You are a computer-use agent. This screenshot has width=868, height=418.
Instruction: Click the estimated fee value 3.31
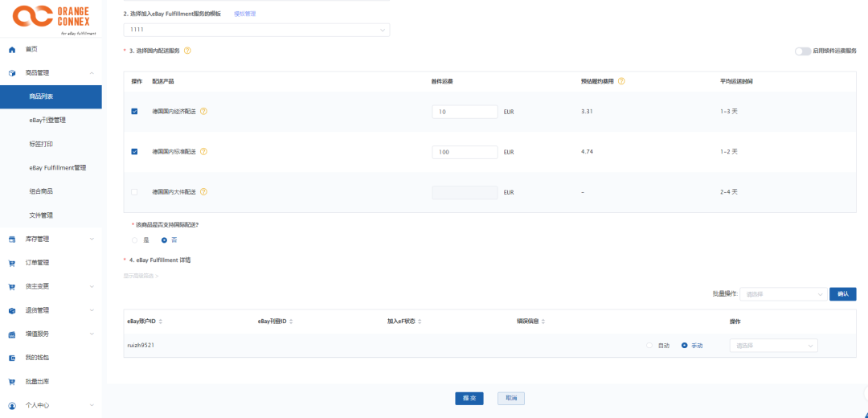point(588,111)
